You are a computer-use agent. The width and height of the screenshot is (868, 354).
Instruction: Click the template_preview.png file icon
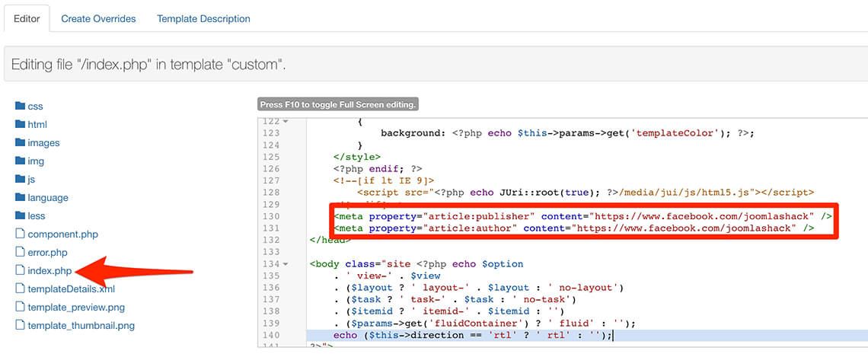pos(21,307)
